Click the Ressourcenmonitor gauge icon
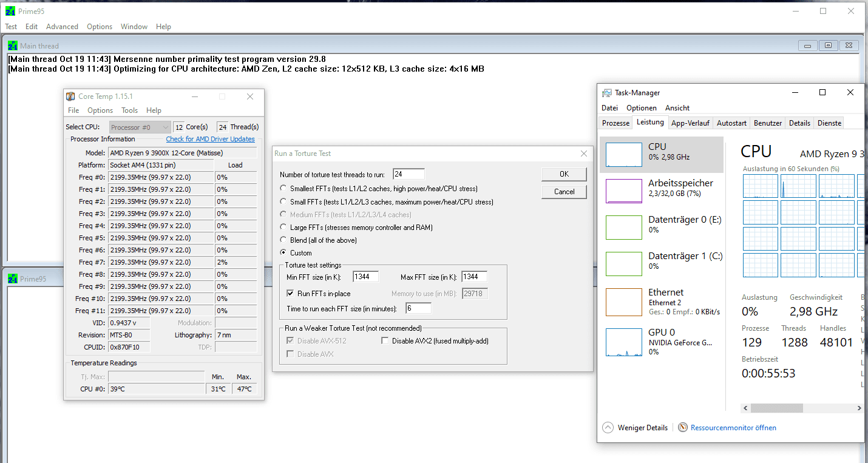Image resolution: width=868 pixels, height=463 pixels. point(683,428)
